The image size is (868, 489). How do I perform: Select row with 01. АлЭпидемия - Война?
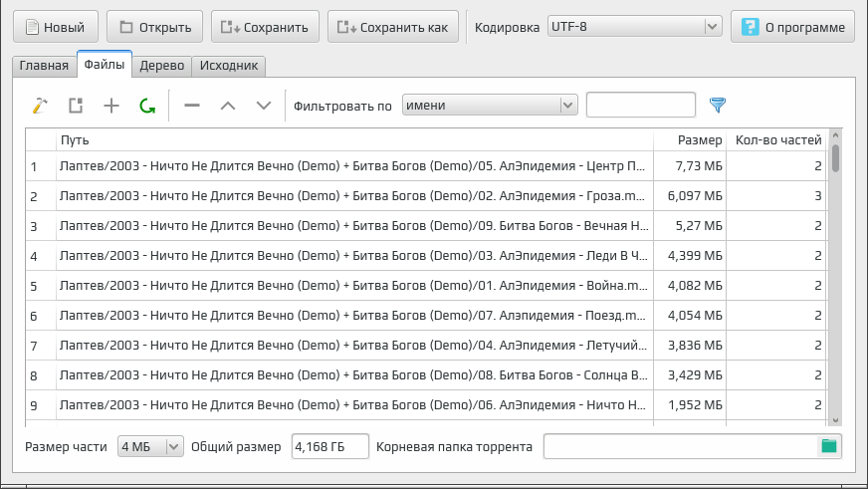(354, 286)
